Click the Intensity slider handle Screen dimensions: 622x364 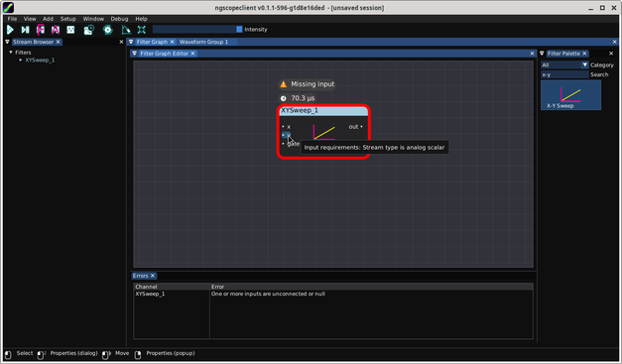tap(239, 30)
